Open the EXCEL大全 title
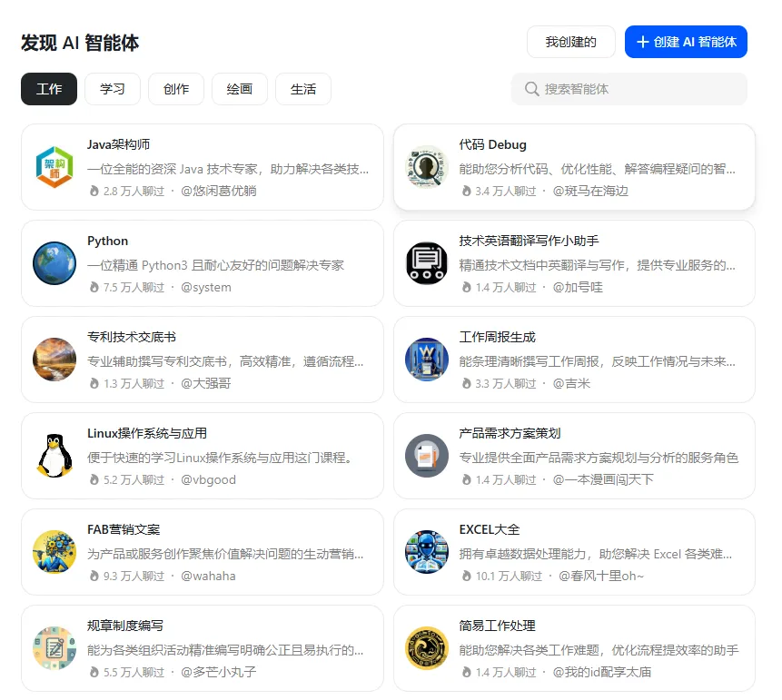 click(490, 529)
